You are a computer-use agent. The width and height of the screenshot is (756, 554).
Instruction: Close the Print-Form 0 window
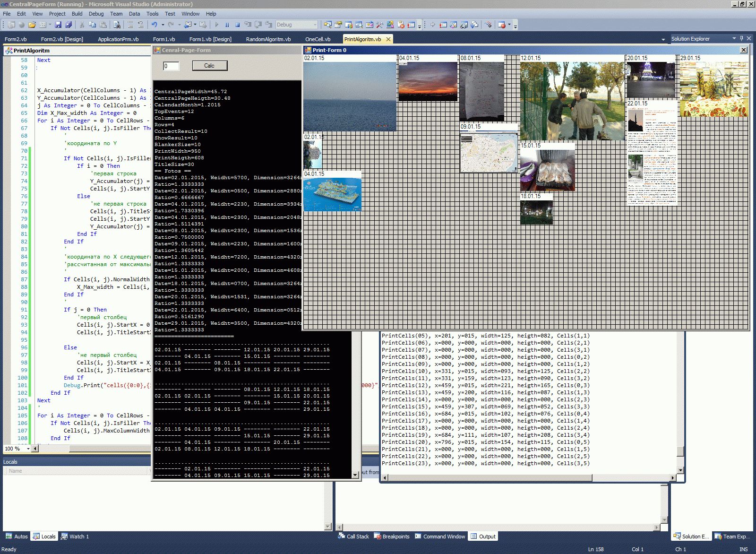(x=743, y=50)
